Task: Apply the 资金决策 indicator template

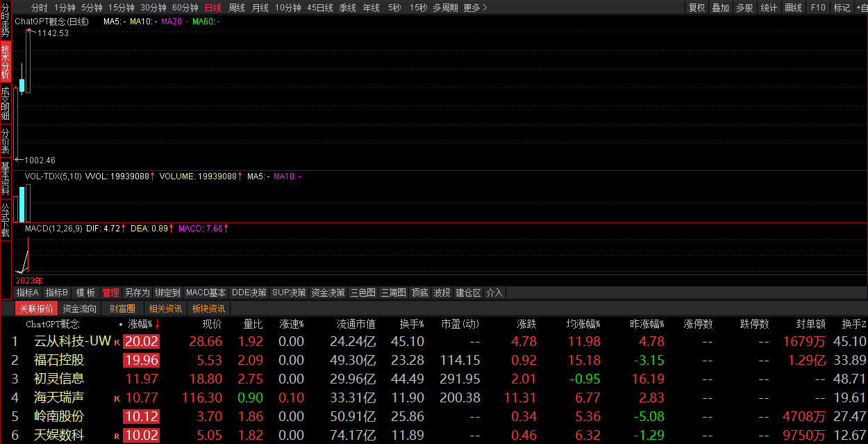Action: tap(328, 293)
